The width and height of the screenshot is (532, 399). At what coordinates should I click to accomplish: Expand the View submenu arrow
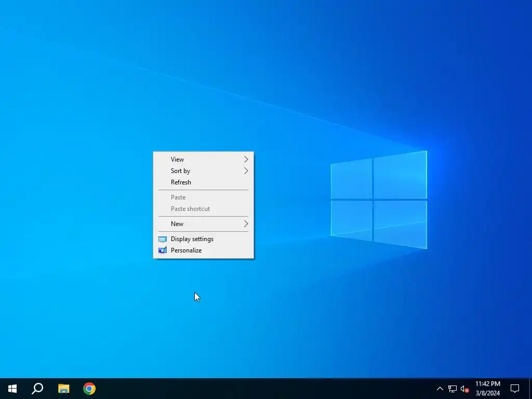(x=246, y=159)
